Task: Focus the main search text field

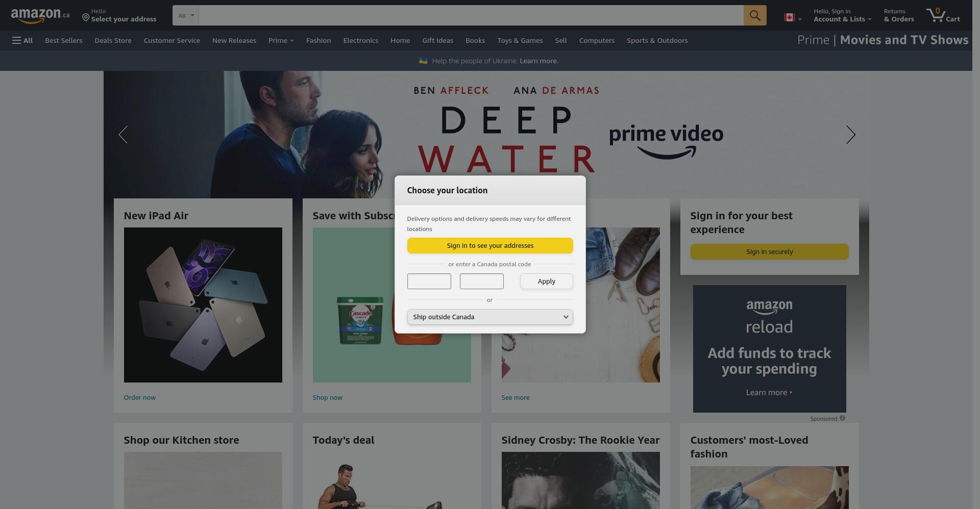Action: (x=471, y=15)
